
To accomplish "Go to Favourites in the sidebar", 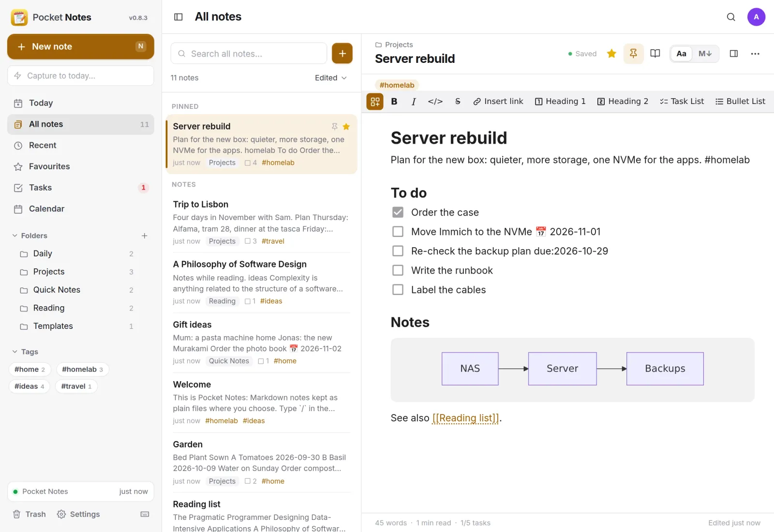I will coord(81,166).
